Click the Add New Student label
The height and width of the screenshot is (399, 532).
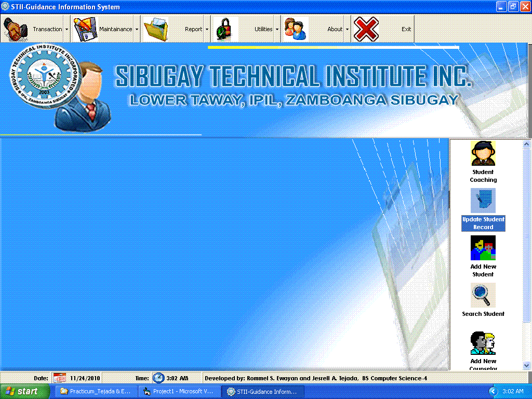[483, 270]
